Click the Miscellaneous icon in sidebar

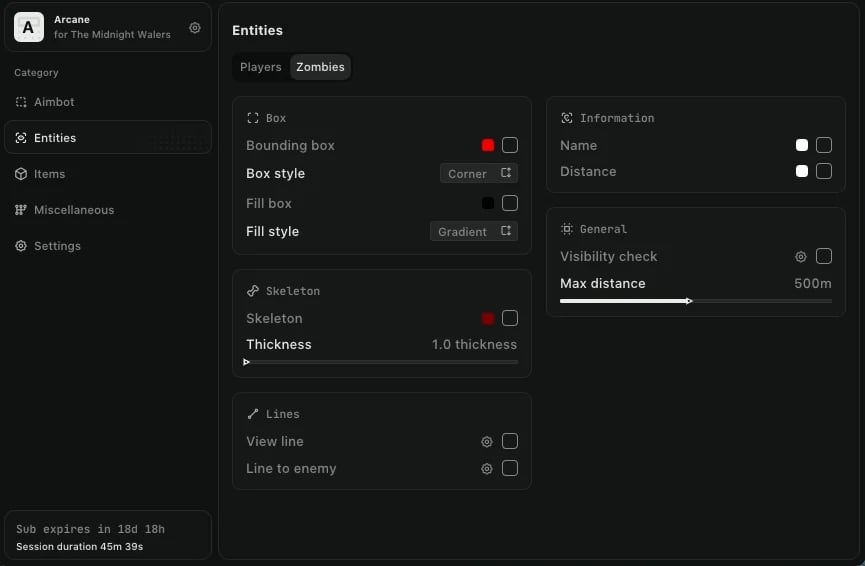click(x=21, y=210)
